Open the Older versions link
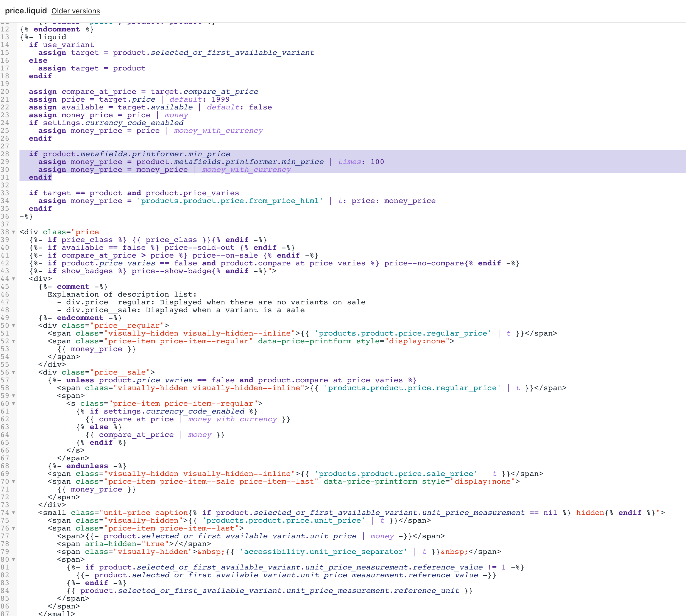686x616 pixels. [x=75, y=11]
